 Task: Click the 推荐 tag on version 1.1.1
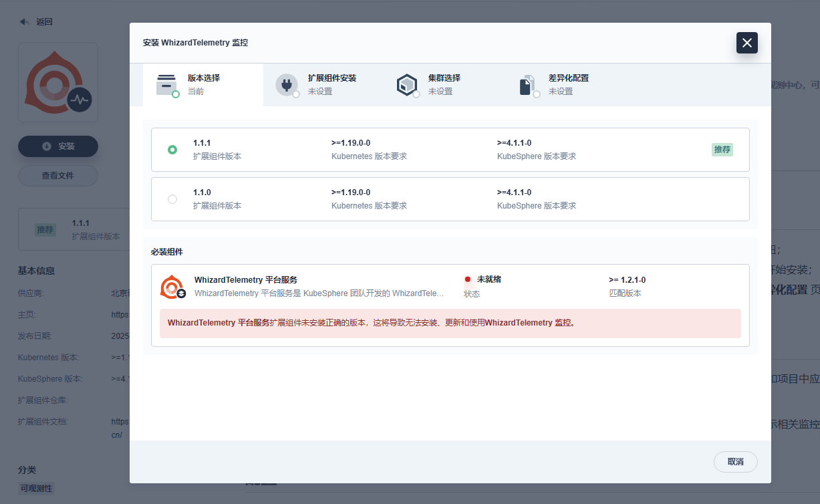722,150
